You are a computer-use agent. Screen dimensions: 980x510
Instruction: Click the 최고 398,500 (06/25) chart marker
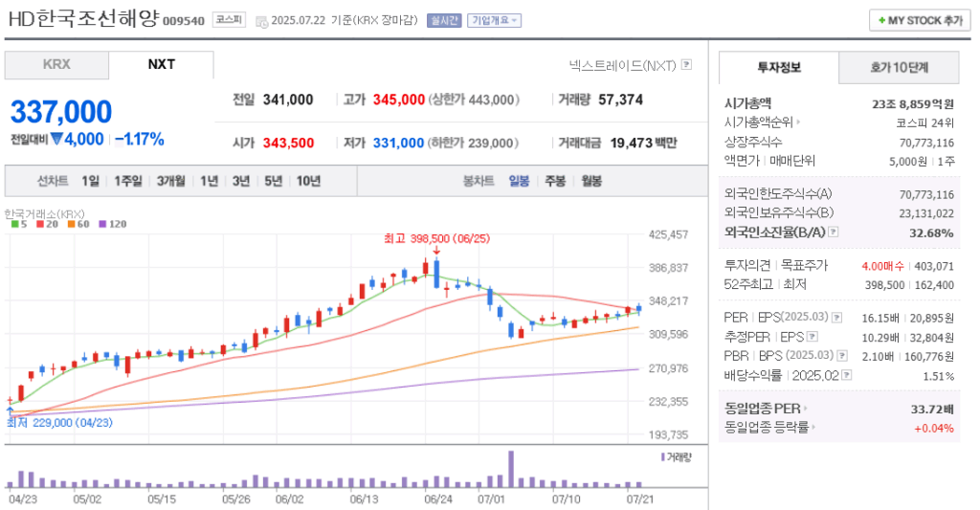(x=436, y=239)
